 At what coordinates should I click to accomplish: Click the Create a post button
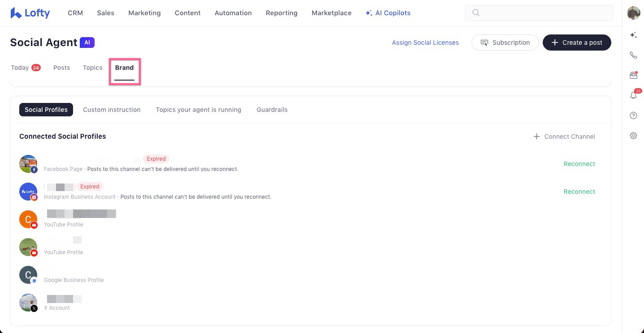pyautogui.click(x=577, y=43)
